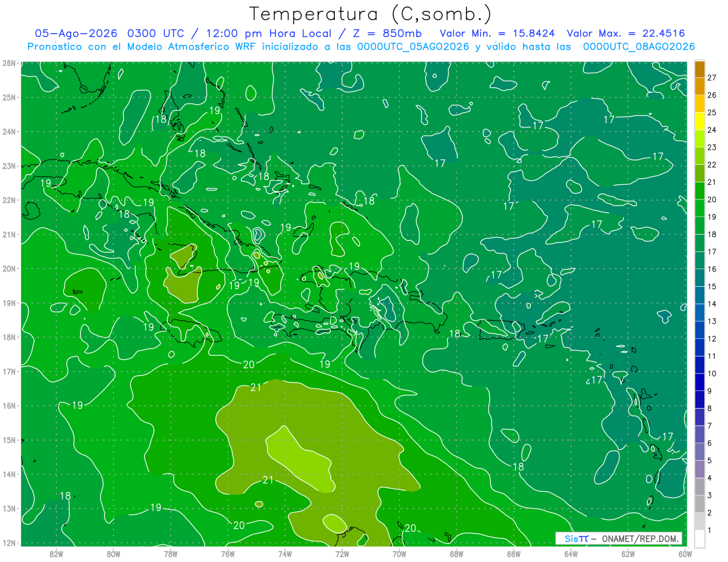Click the '25N' latitude axis label
The image size is (728, 562).
9,98
